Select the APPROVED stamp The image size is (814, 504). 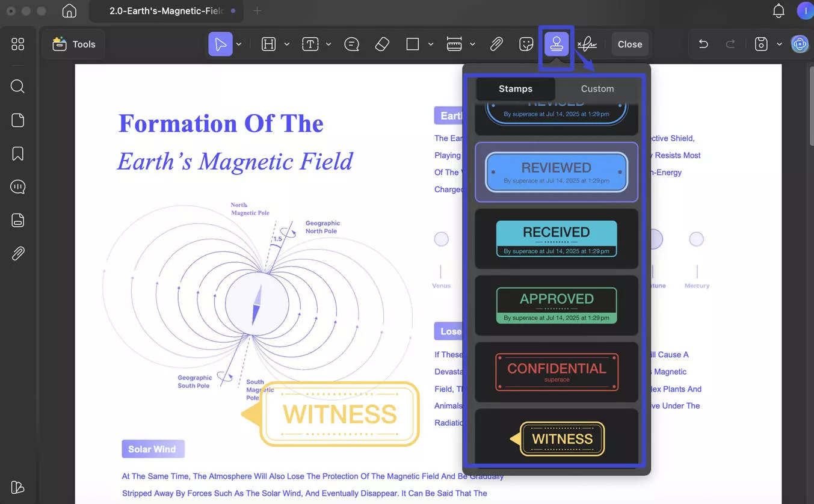point(556,304)
